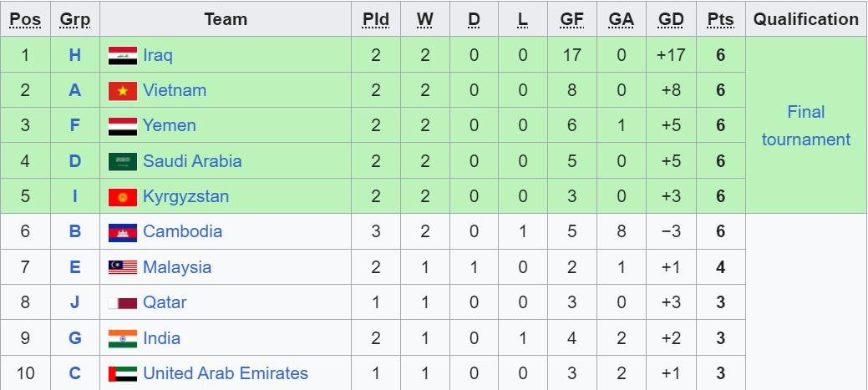868x390 pixels.
Task: Open the United Arab Emirates link
Action: [x=226, y=373]
